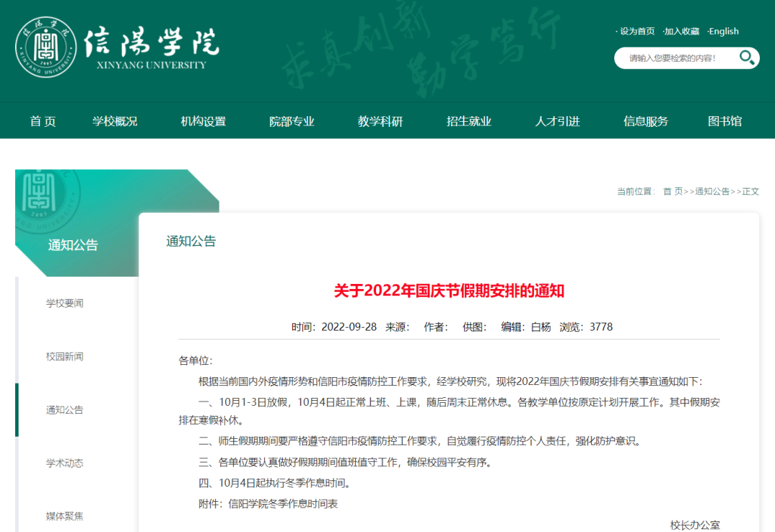Select 人才引进 navigation item
775x532 pixels.
click(558, 121)
